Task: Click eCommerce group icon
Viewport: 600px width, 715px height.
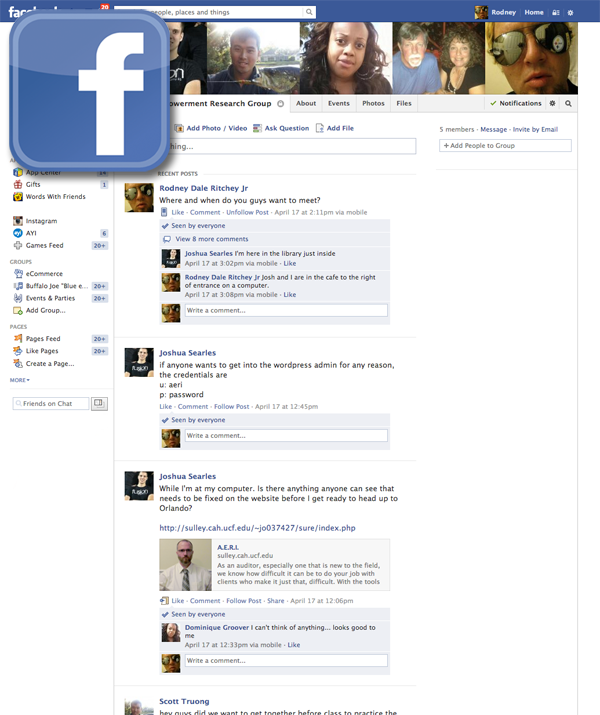Action: [x=18, y=274]
